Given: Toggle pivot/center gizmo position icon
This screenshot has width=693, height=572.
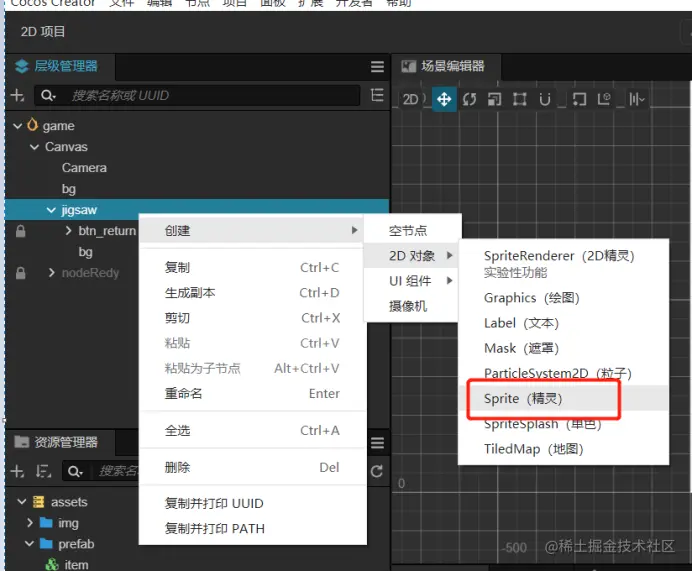Looking at the screenshot, I should pyautogui.click(x=579, y=99).
